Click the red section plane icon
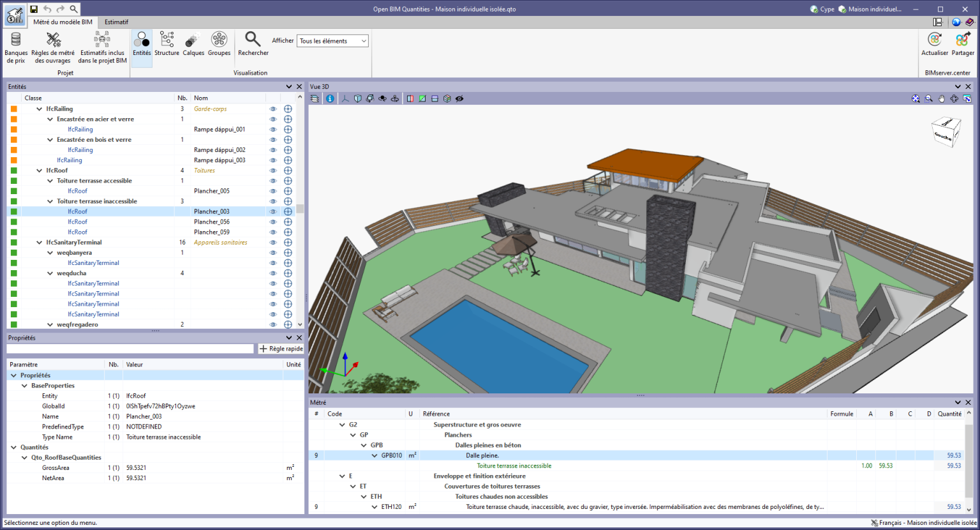 [410, 98]
